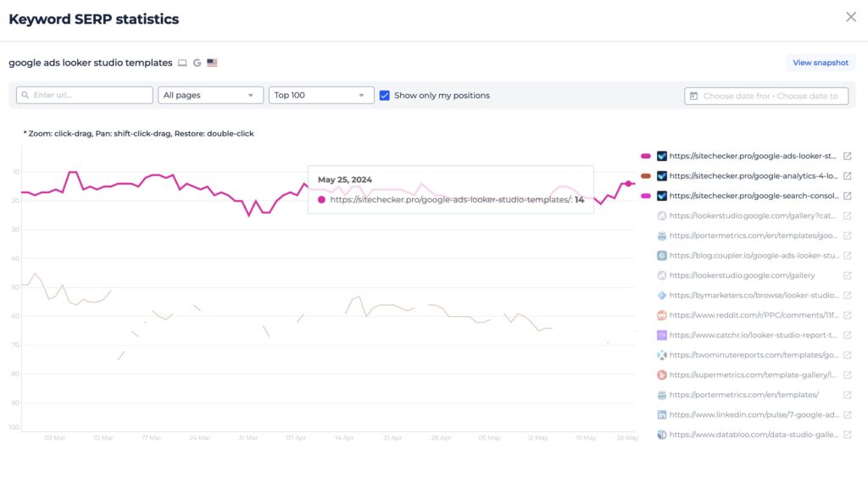Open external link for sitechecker google-ads-looker URL
Screen dimensions: 868x477
[847, 156]
